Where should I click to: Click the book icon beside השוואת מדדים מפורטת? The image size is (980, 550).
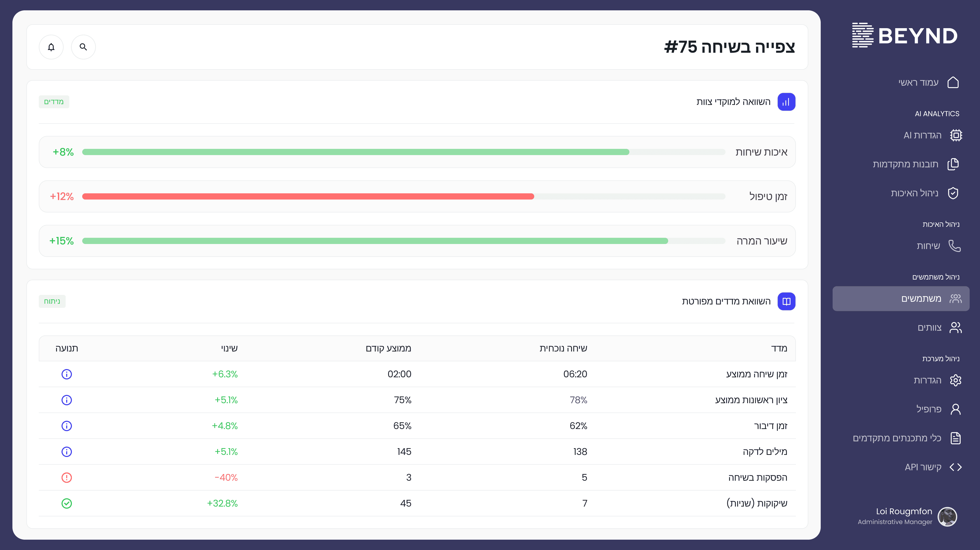pyautogui.click(x=786, y=301)
